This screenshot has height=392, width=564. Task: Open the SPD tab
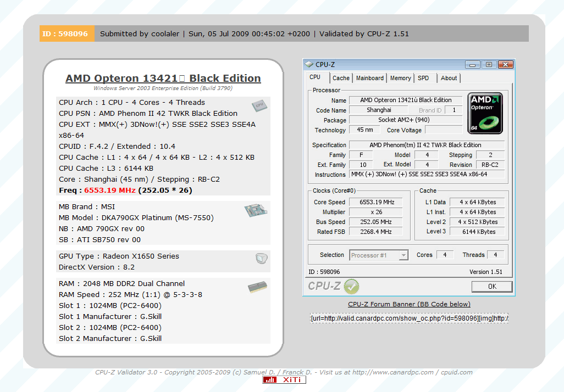click(x=423, y=78)
